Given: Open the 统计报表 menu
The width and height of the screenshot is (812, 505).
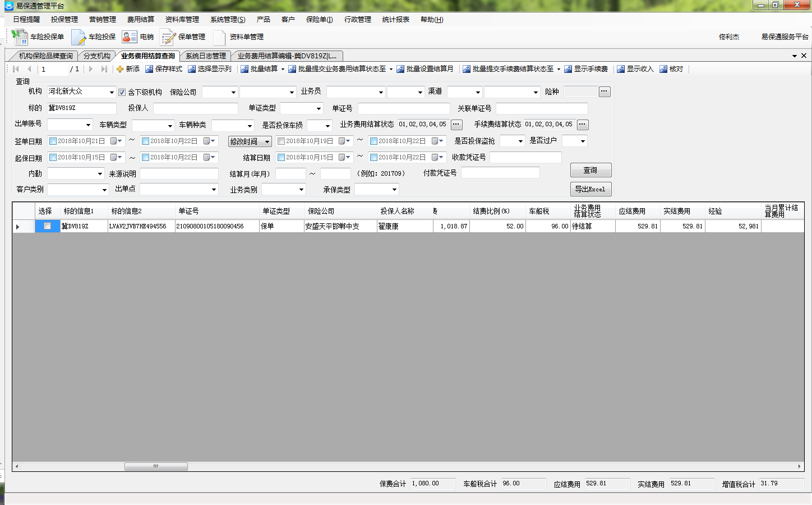Looking at the screenshot, I should point(396,20).
